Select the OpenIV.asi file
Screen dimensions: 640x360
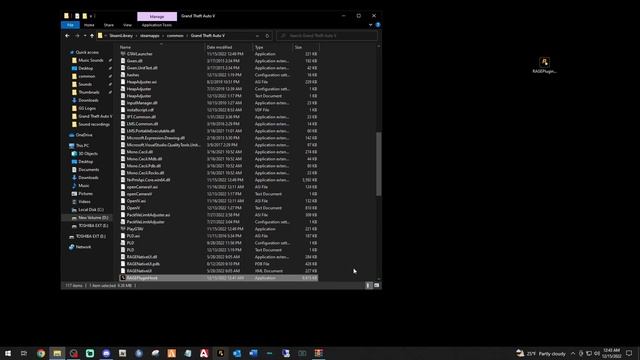[x=136, y=201]
